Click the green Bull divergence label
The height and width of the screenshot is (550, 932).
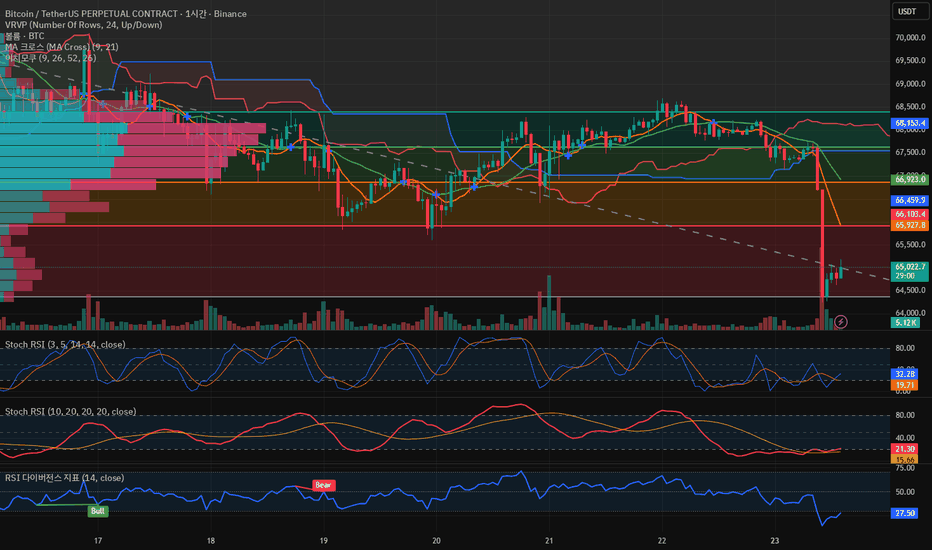(98, 511)
